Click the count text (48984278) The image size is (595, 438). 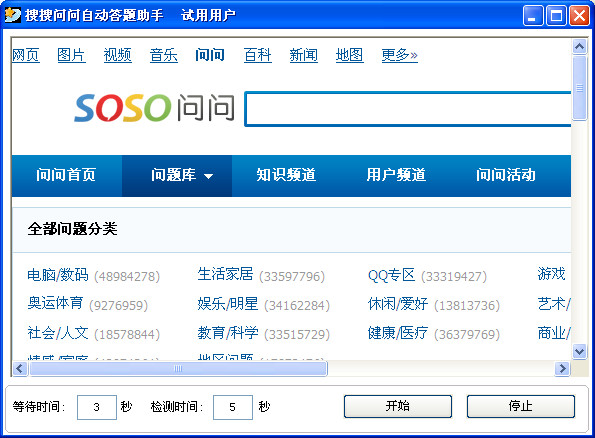[127, 276]
